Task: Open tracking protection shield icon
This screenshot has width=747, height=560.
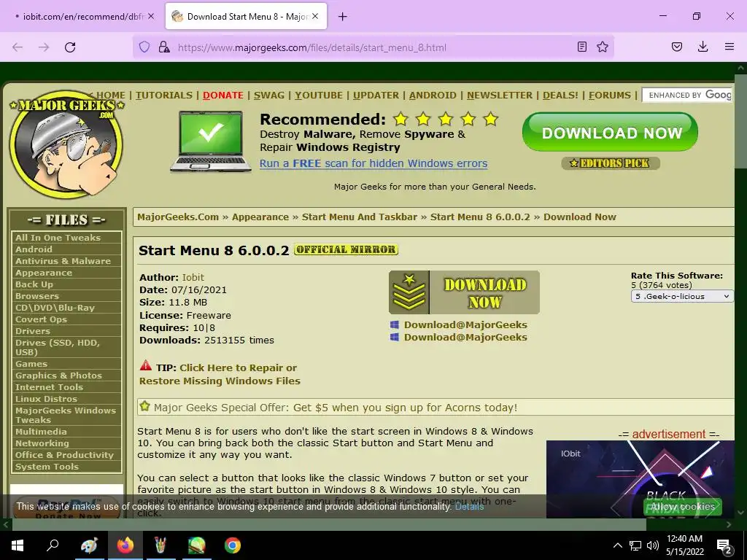Action: click(x=144, y=47)
